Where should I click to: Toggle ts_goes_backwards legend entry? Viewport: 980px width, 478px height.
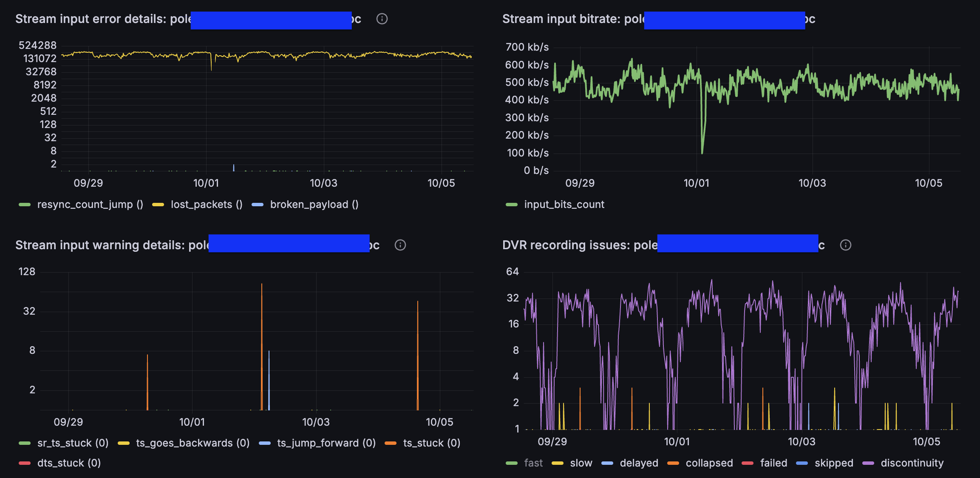pyautogui.click(x=192, y=443)
